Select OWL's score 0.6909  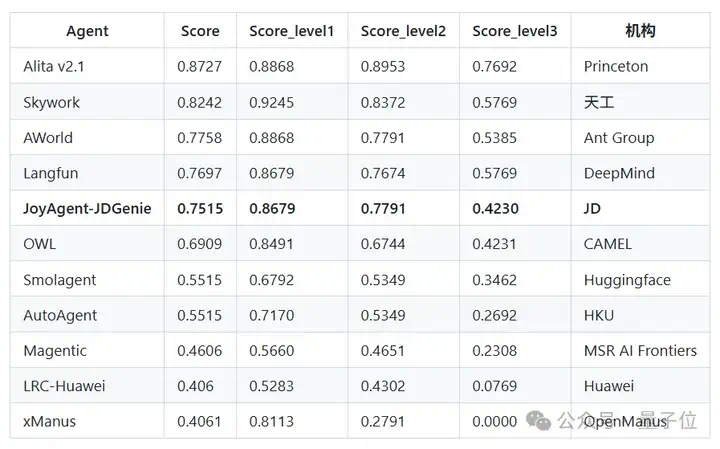pyautogui.click(x=199, y=244)
